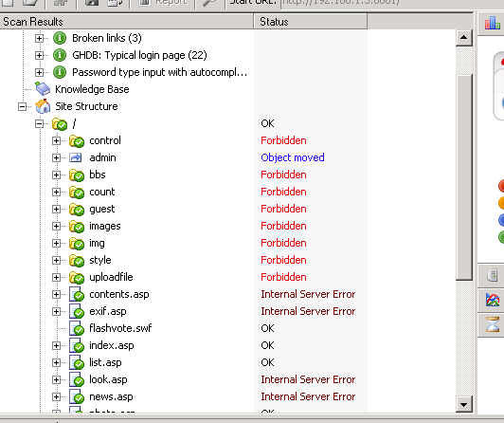The height and width of the screenshot is (423, 504).
Task: Click the 'Forbidden' status in images row
Action: (283, 226)
